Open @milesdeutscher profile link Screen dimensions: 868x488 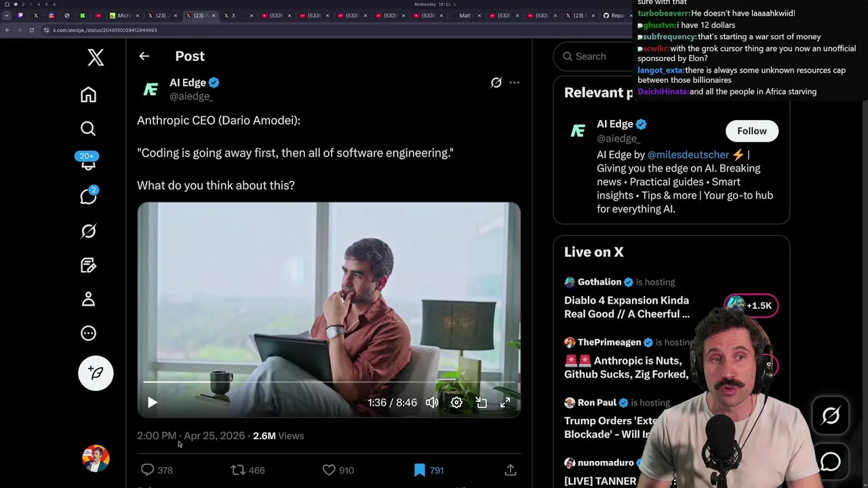click(688, 155)
